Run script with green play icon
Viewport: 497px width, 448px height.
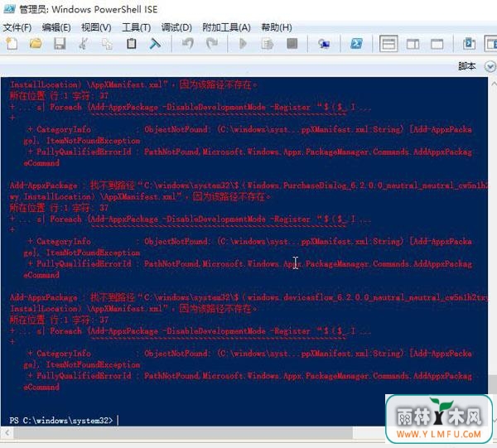click(243, 43)
